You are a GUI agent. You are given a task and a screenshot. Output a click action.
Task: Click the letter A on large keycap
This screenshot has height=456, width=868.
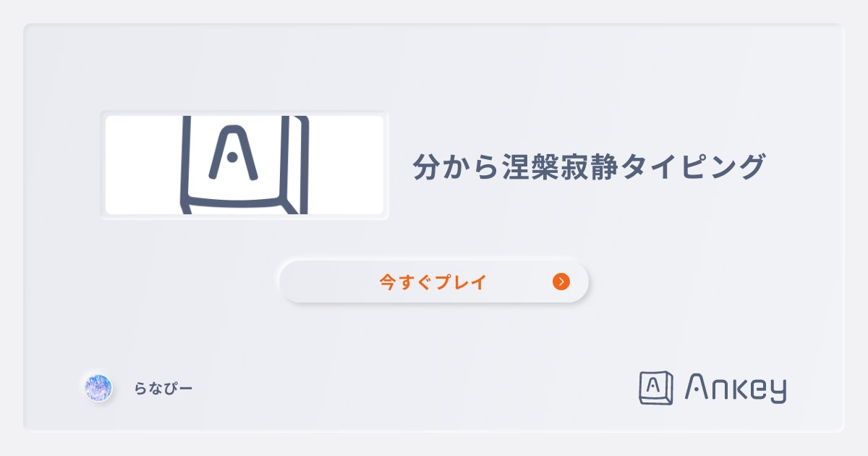point(233,152)
